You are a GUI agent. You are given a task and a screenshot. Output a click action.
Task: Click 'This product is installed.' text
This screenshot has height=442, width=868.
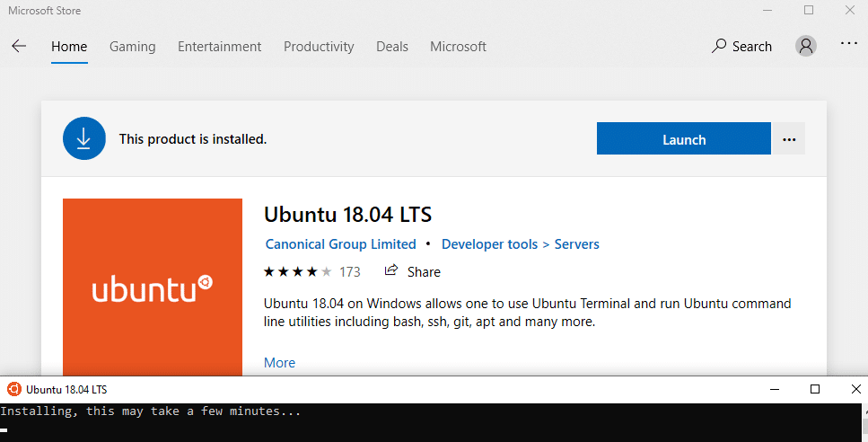pos(193,139)
